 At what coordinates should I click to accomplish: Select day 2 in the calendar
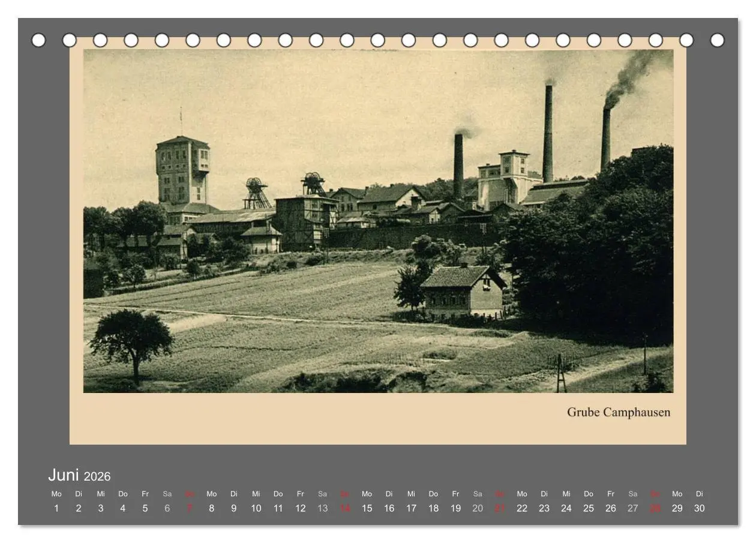(x=79, y=508)
